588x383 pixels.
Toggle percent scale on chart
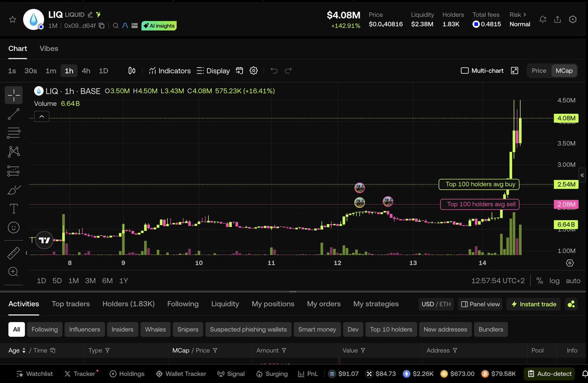coord(539,281)
